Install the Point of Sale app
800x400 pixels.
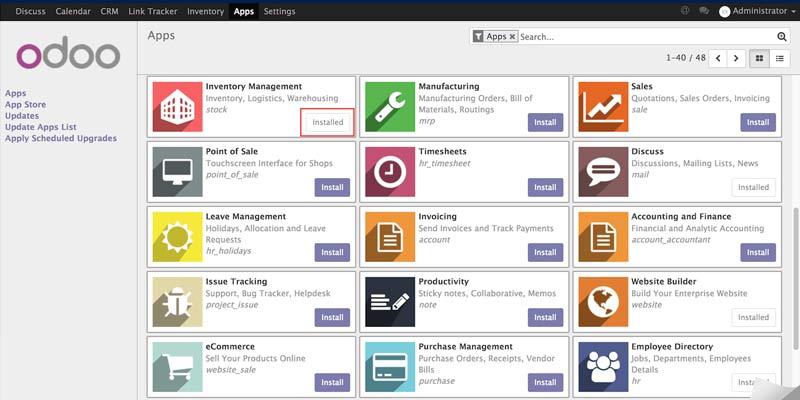click(332, 187)
